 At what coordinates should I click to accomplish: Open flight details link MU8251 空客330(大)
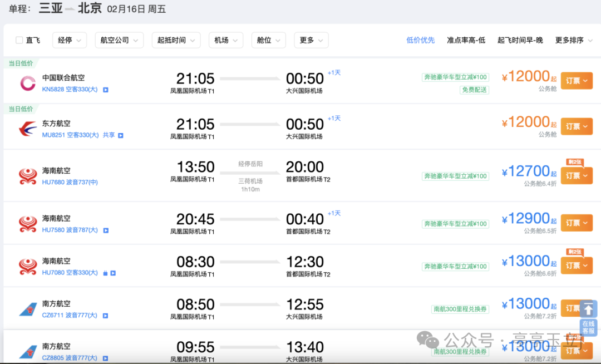click(x=70, y=135)
